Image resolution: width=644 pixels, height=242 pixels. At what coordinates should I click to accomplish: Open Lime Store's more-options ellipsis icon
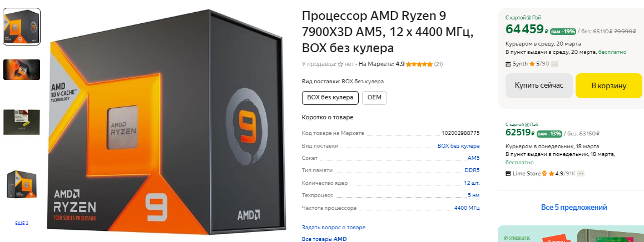point(581,174)
